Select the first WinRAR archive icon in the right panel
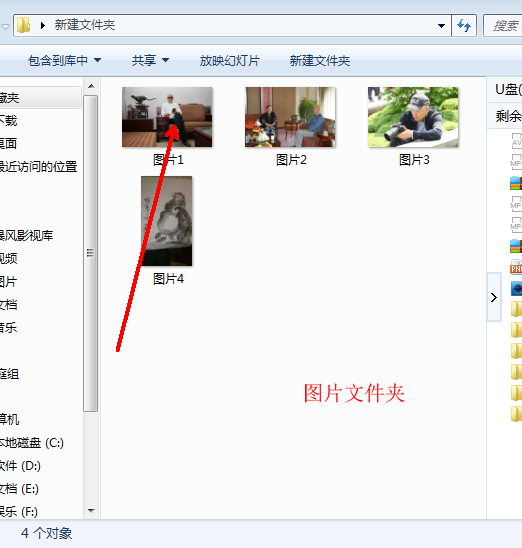 [x=516, y=183]
